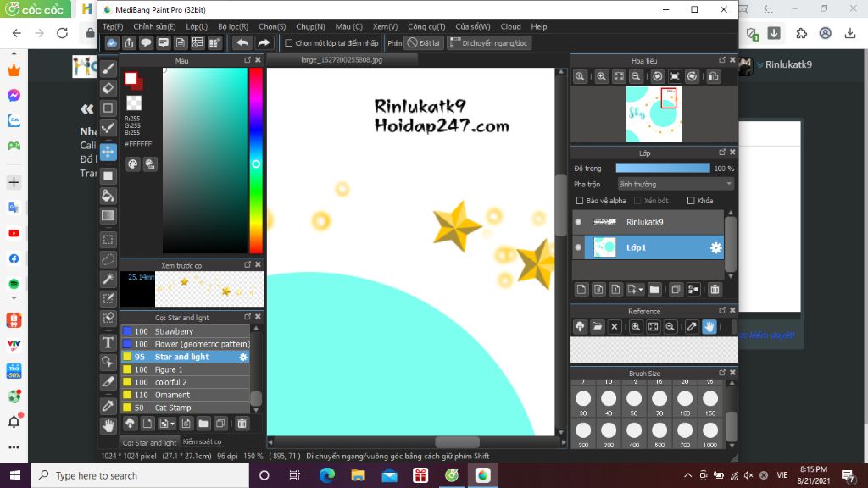The width and height of the screenshot is (868, 488).
Task: Select the Magic Wand tool
Action: coord(108,279)
